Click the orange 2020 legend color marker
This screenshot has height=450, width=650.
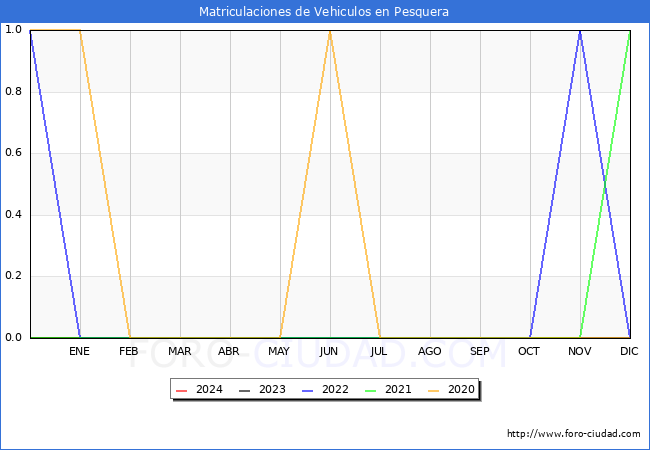[434, 391]
